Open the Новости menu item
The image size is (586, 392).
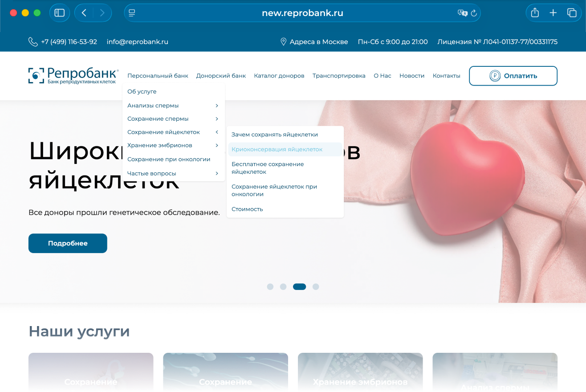tap(412, 76)
